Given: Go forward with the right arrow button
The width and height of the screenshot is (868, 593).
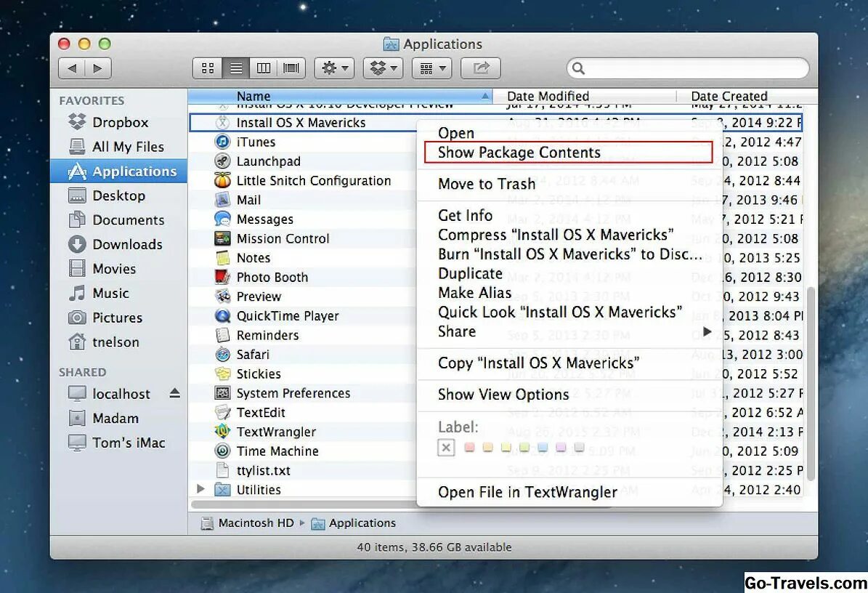Looking at the screenshot, I should click(98, 68).
